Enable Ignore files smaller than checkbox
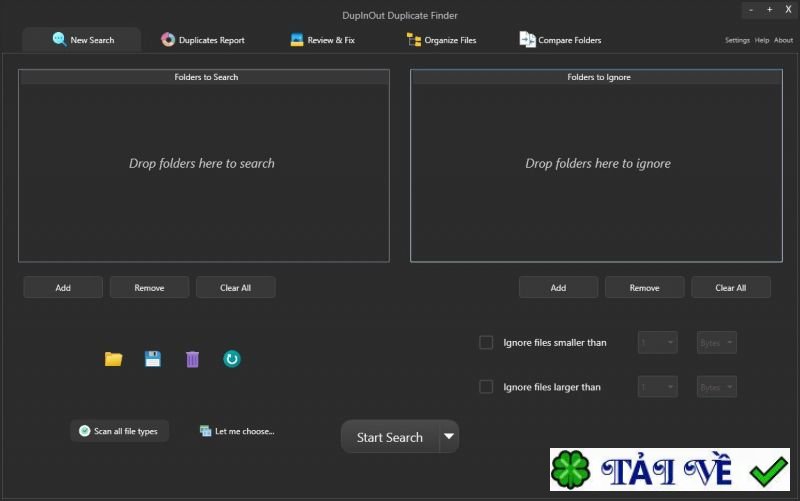Image resolution: width=800 pixels, height=501 pixels. (x=486, y=342)
